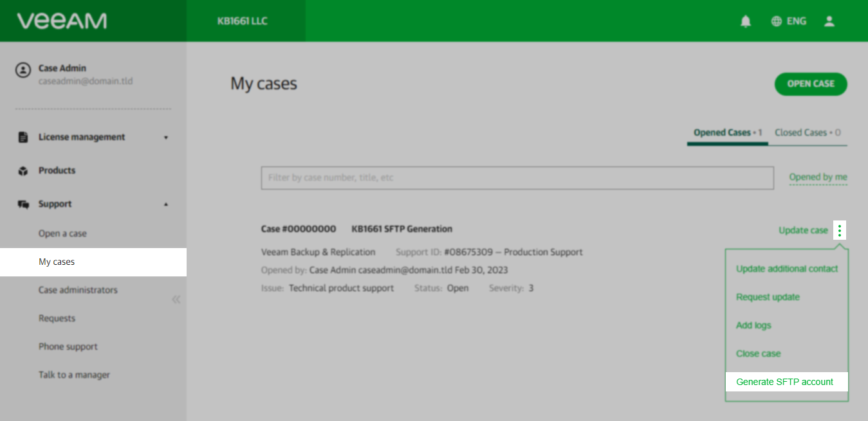
Task: Open Phone support page
Action: click(x=68, y=346)
